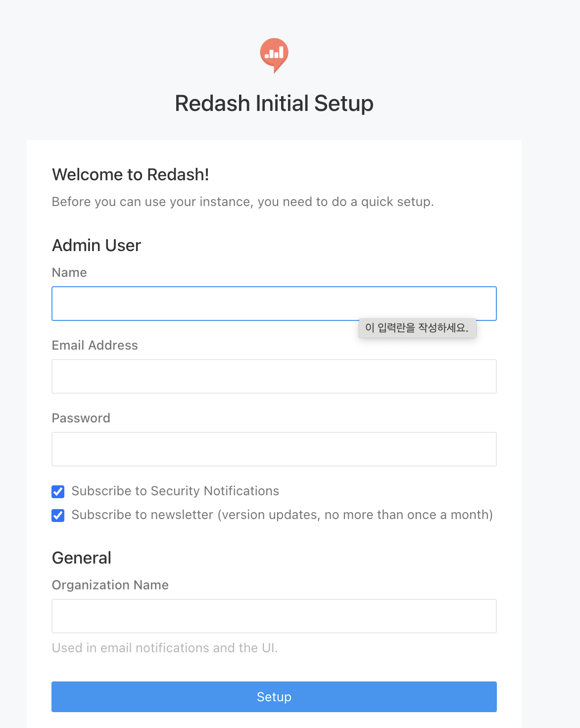This screenshot has width=580, height=728.
Task: Select the Password input field
Action: tap(274, 449)
